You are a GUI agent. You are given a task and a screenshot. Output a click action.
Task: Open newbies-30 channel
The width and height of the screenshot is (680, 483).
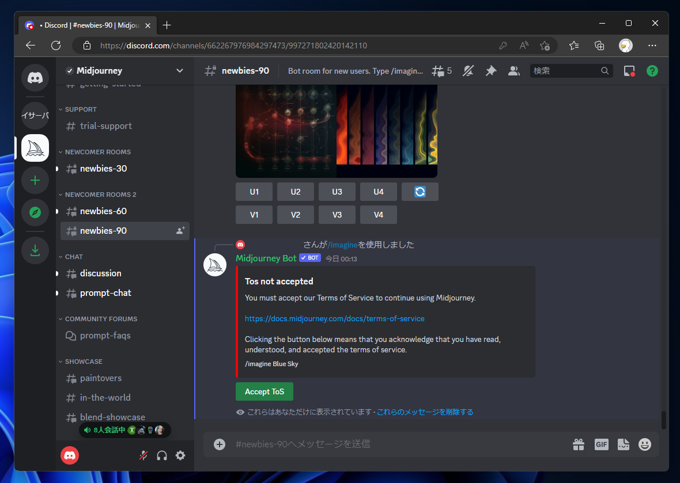pyautogui.click(x=125, y=169)
